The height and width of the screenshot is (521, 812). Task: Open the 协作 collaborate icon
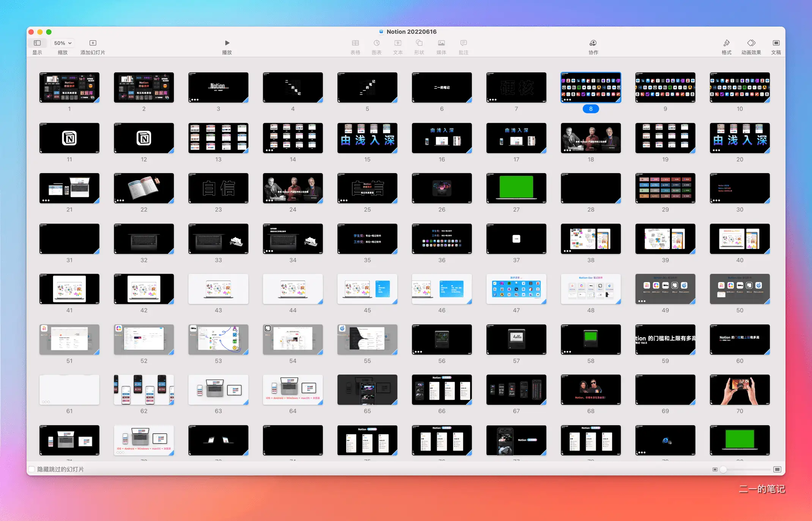pyautogui.click(x=593, y=43)
